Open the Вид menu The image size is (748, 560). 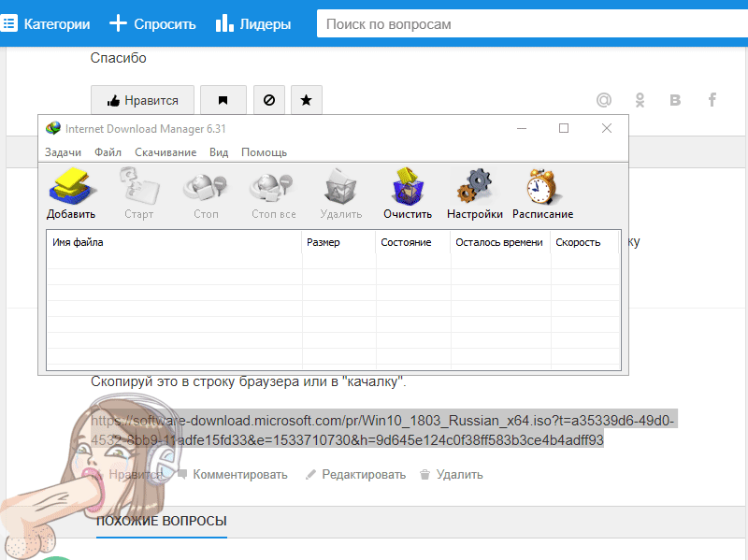tap(219, 152)
